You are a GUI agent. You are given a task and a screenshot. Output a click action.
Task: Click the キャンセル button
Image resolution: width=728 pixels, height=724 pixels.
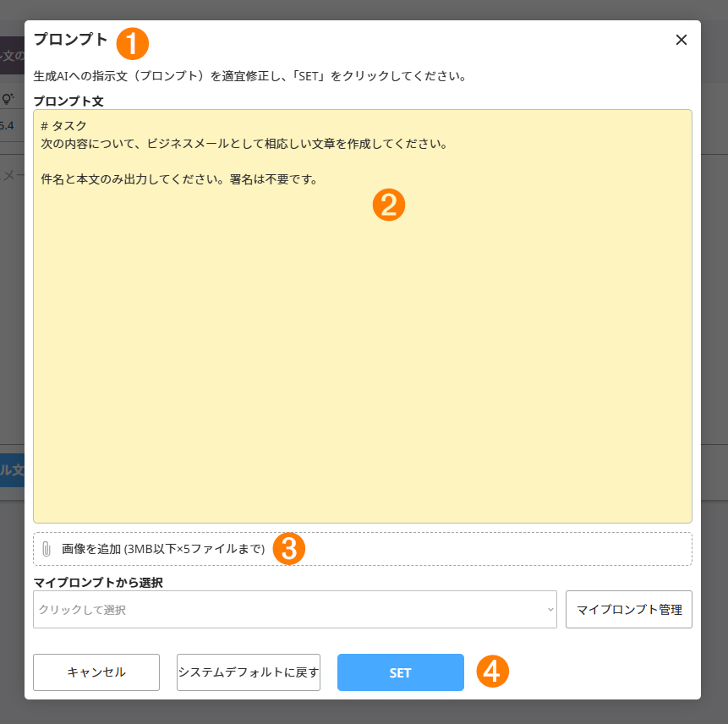[x=96, y=672]
